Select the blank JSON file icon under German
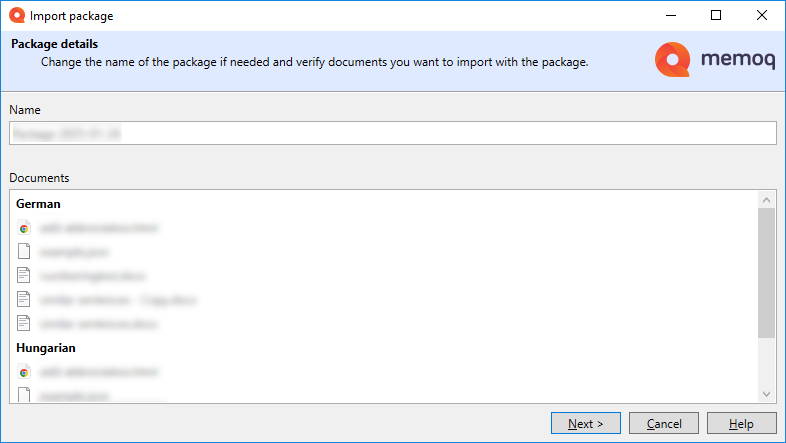 point(25,252)
